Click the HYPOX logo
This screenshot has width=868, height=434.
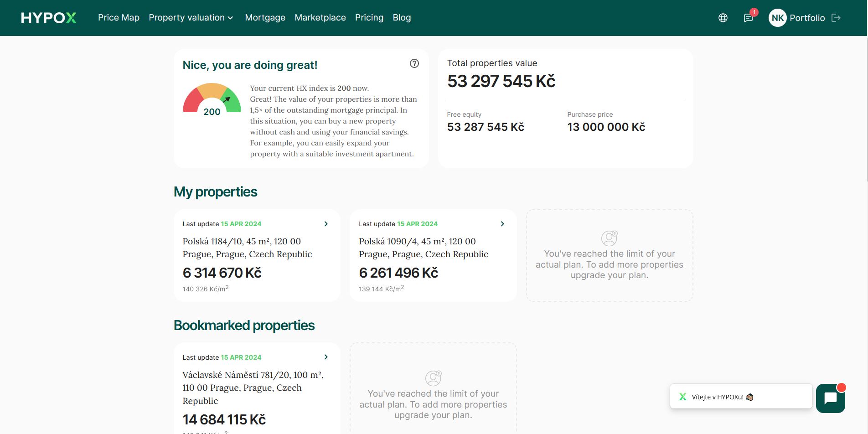48,18
